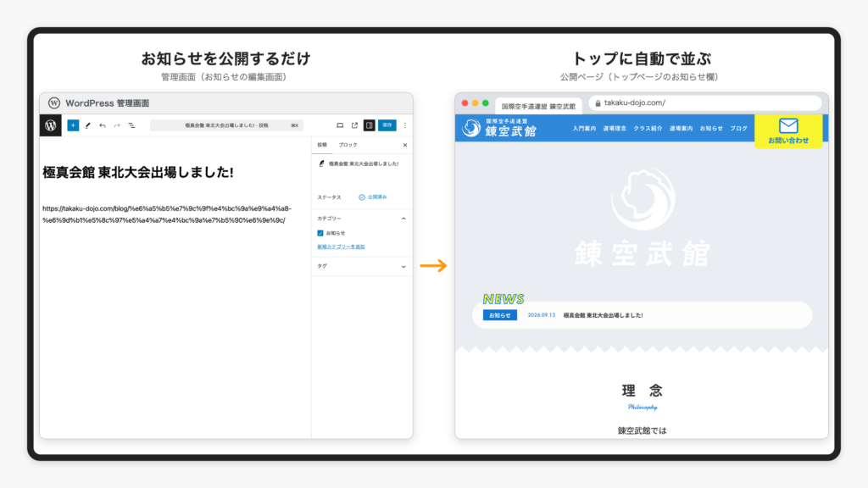868x488 pixels.
Task: Open the お知らせ nav menu item
Action: [x=711, y=129]
